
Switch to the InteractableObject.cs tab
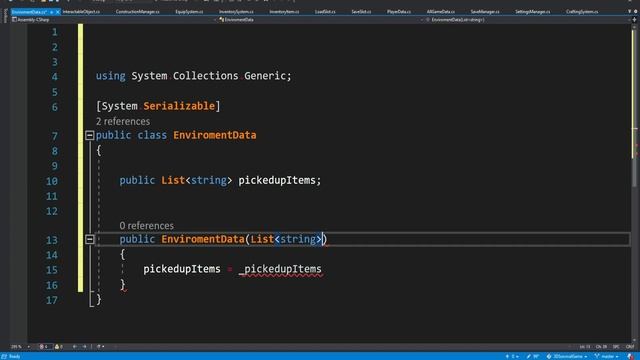click(x=81, y=12)
